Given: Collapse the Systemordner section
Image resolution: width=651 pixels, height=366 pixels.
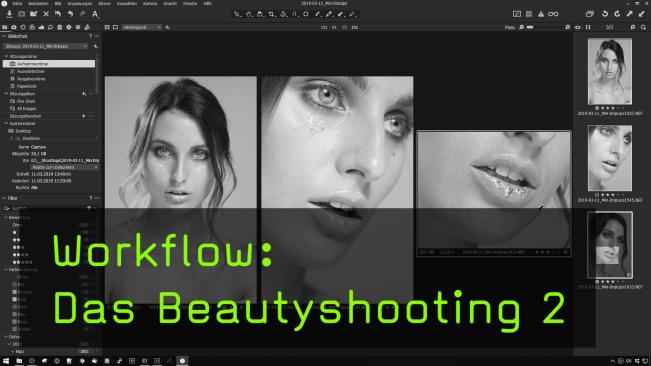Looking at the screenshot, I should pyautogui.click(x=6, y=124).
